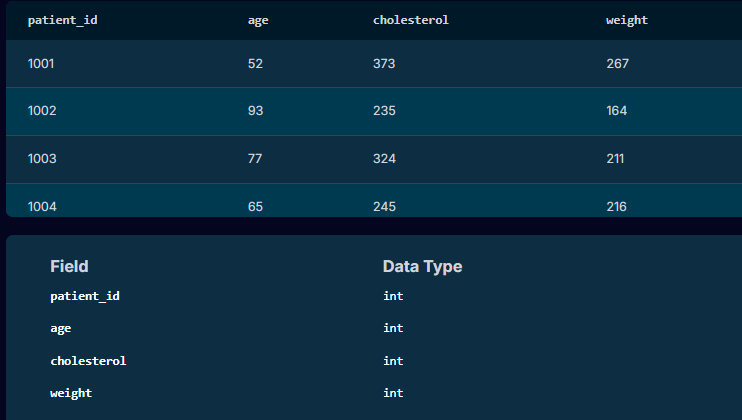
Task: Click cholesterol value 373 for patient 1001
Action: 384,64
